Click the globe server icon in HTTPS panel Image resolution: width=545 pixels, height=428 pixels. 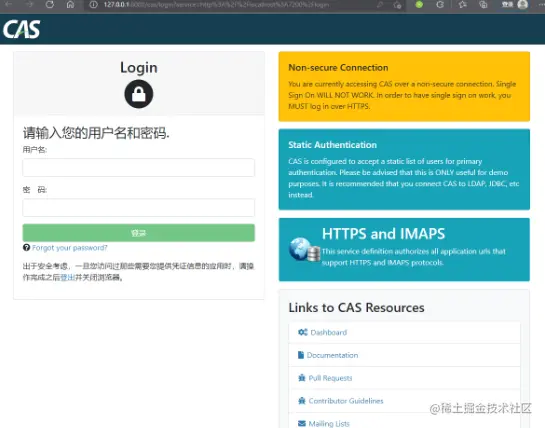pos(304,250)
